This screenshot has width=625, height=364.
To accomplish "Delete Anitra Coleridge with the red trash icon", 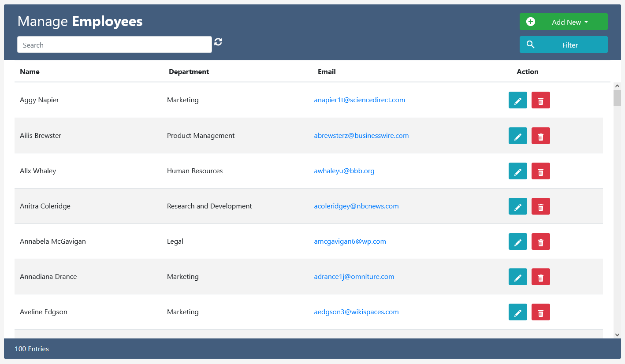I will tap(540, 206).
